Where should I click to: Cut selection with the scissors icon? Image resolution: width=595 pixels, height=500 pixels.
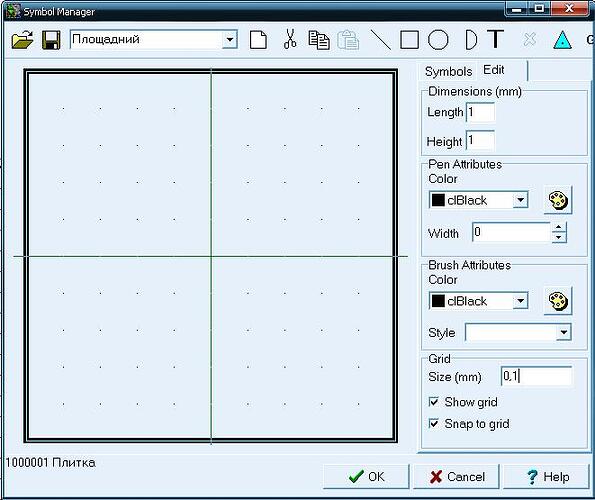point(290,39)
